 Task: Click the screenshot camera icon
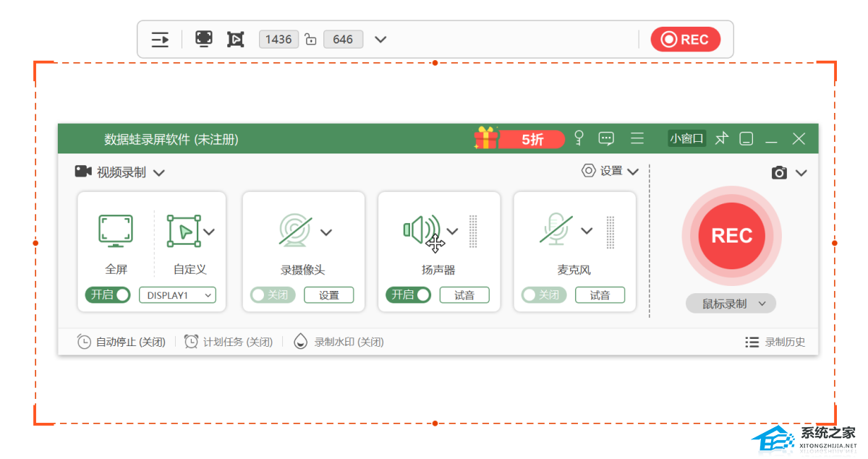(779, 172)
